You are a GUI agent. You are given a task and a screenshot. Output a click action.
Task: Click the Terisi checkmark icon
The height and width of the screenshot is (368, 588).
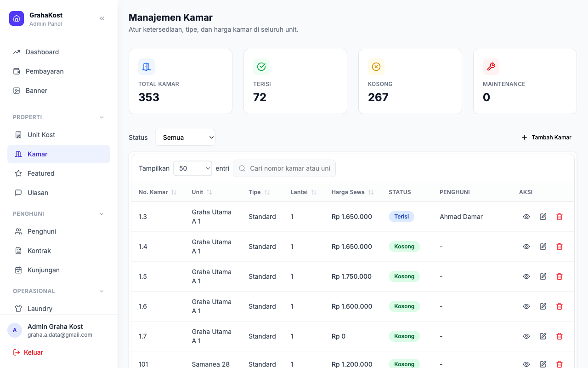pyautogui.click(x=261, y=67)
